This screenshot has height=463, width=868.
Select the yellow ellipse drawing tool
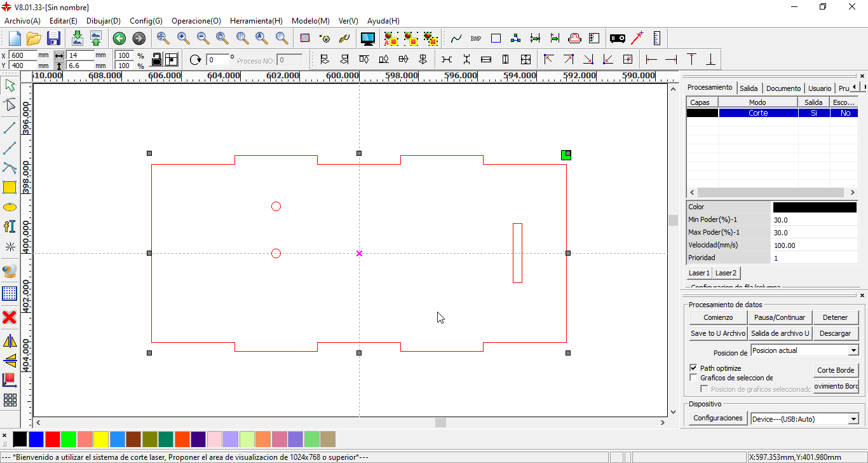click(x=10, y=207)
